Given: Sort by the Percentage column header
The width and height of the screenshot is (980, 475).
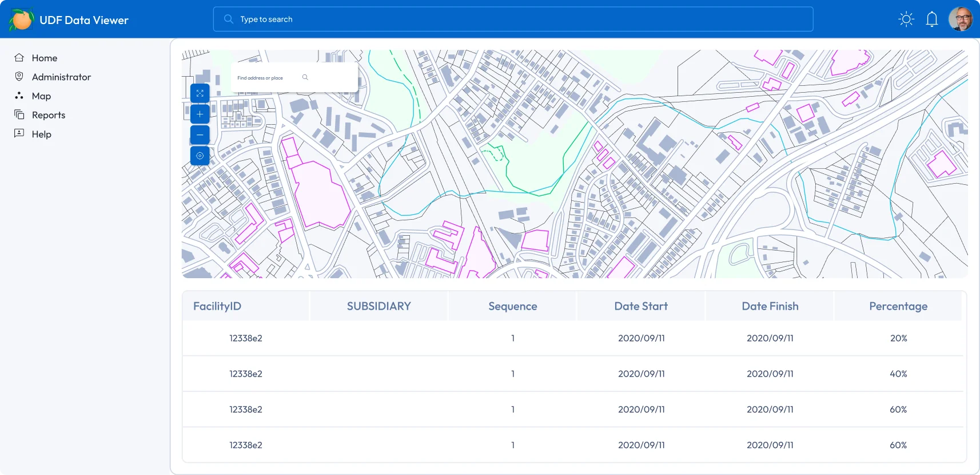Looking at the screenshot, I should click(898, 306).
